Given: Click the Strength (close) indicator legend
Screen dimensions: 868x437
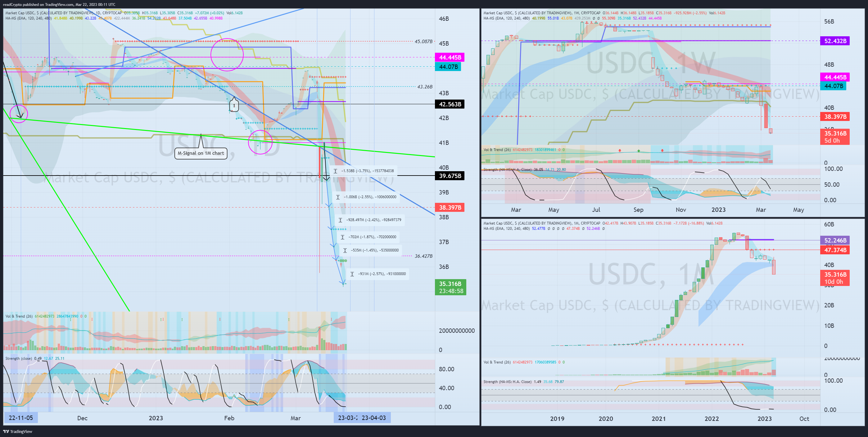Looking at the screenshot, I should (x=19, y=358).
